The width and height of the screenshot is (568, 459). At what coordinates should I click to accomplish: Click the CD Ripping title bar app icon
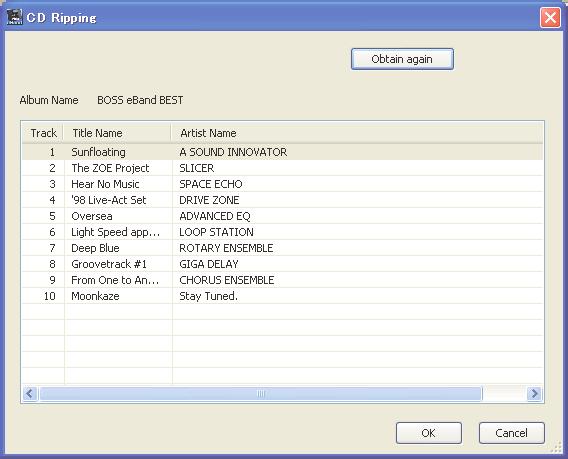pos(14,17)
